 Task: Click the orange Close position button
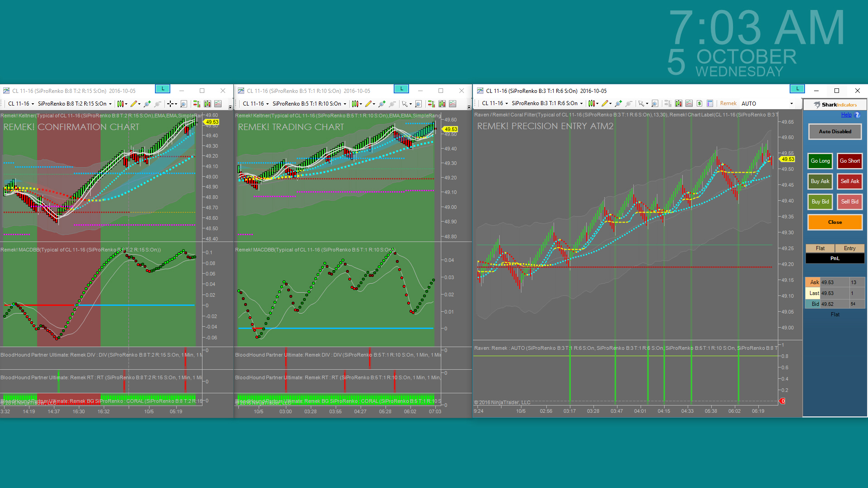(835, 222)
